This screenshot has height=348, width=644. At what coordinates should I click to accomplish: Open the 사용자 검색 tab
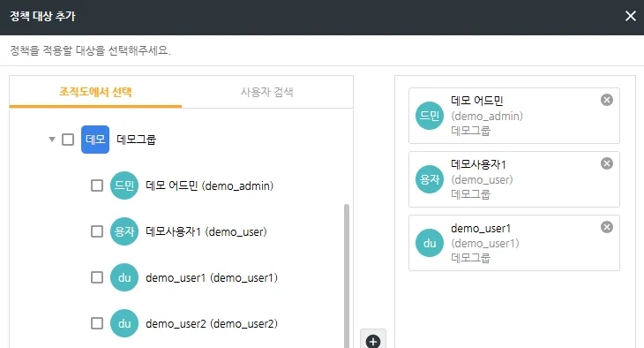(x=267, y=92)
